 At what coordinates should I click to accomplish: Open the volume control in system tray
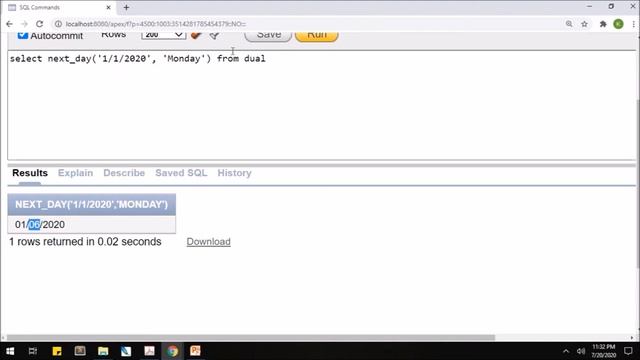[581, 351]
